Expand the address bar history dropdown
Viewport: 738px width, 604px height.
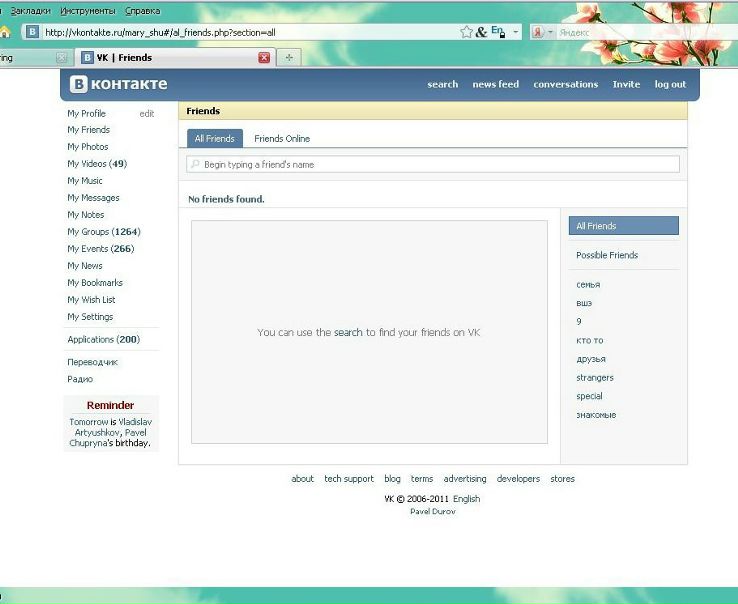click(x=516, y=32)
